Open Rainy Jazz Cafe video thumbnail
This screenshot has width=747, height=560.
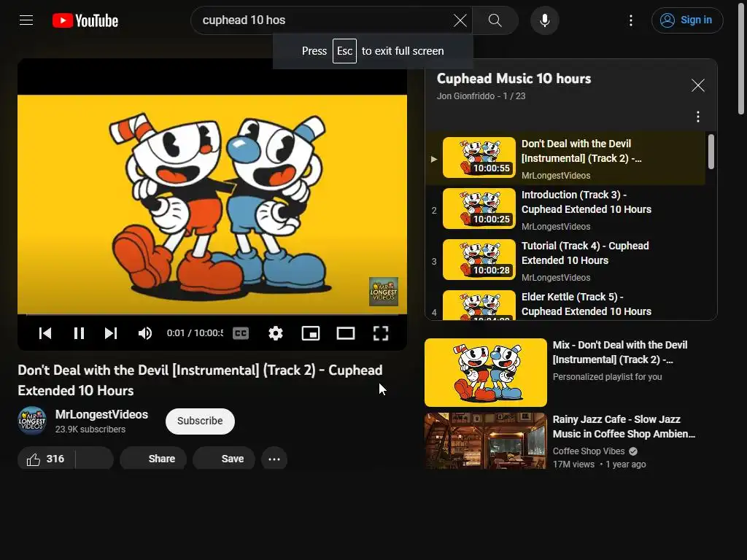pyautogui.click(x=485, y=441)
